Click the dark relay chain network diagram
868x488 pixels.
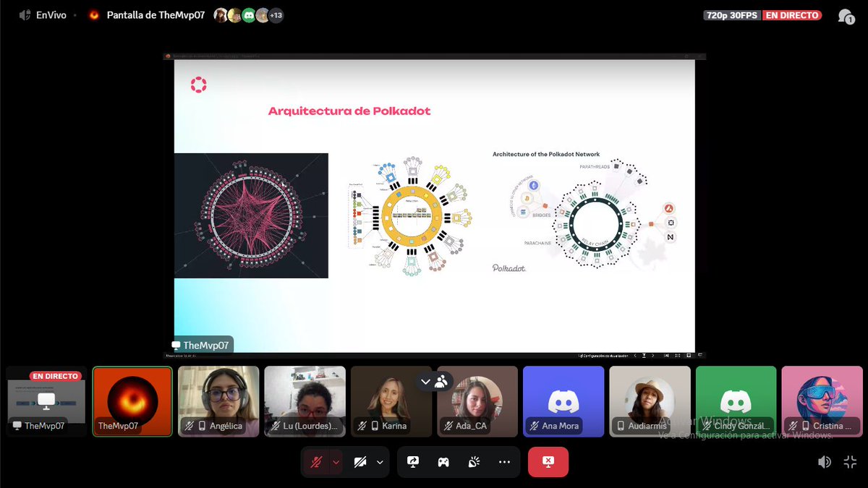251,215
